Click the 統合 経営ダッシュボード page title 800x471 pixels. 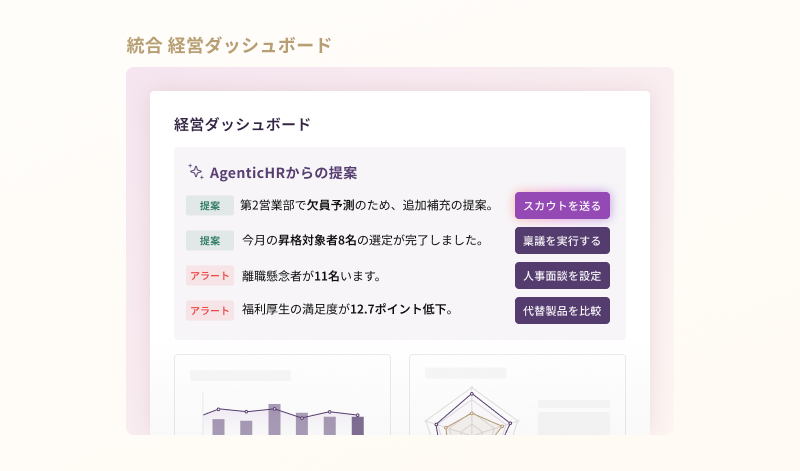pos(229,45)
